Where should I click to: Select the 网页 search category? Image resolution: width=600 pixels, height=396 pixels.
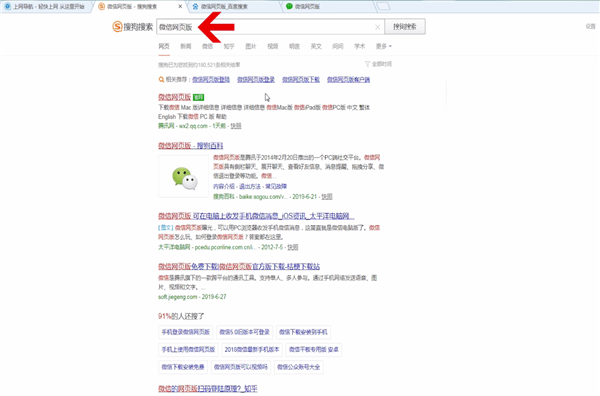[x=164, y=46]
